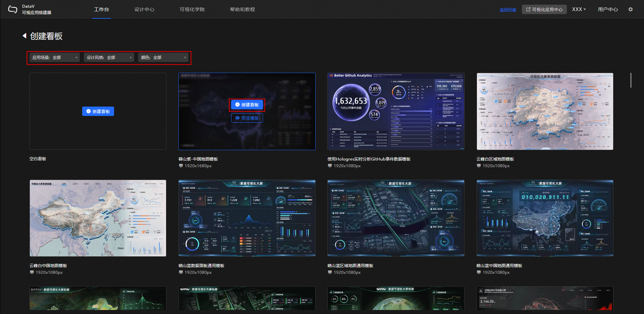Click the monitor icon under 脊山紫-中国地图模板

[x=181, y=166]
